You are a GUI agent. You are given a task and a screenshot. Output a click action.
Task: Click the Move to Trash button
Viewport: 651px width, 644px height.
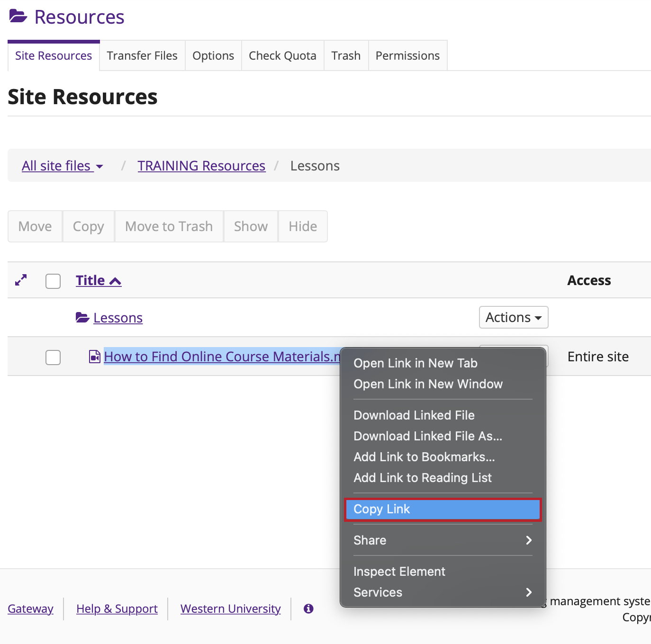point(169,226)
